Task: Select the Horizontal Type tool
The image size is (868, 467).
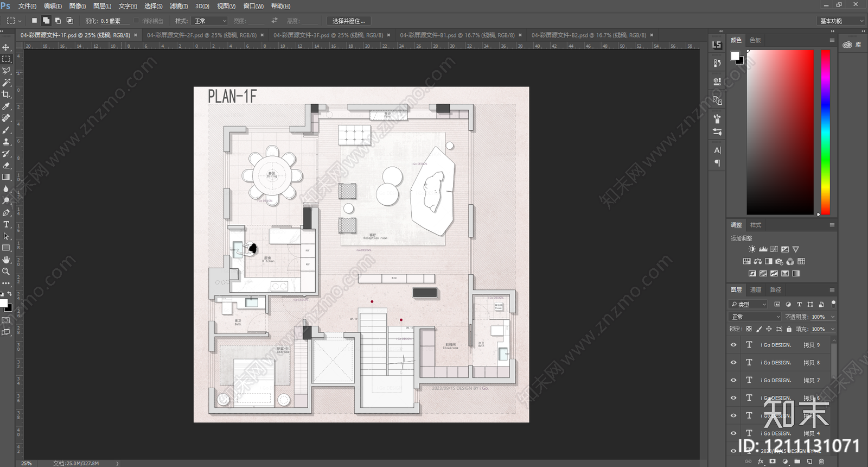Action: pos(6,224)
